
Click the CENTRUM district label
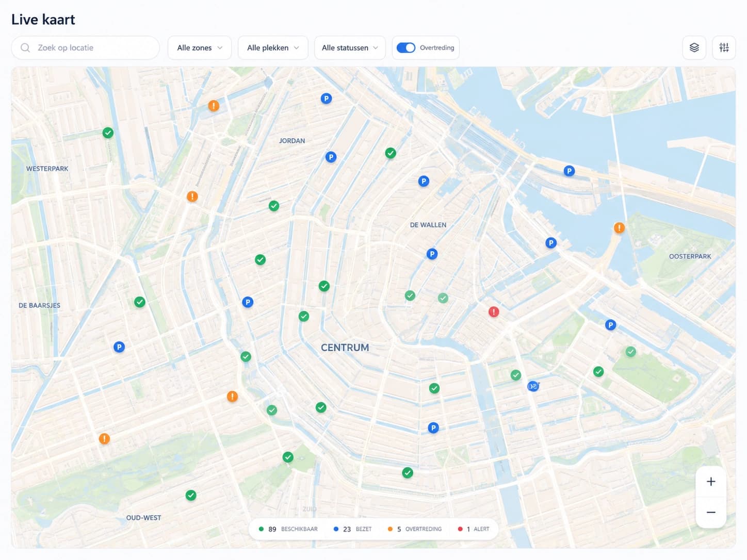(x=345, y=348)
